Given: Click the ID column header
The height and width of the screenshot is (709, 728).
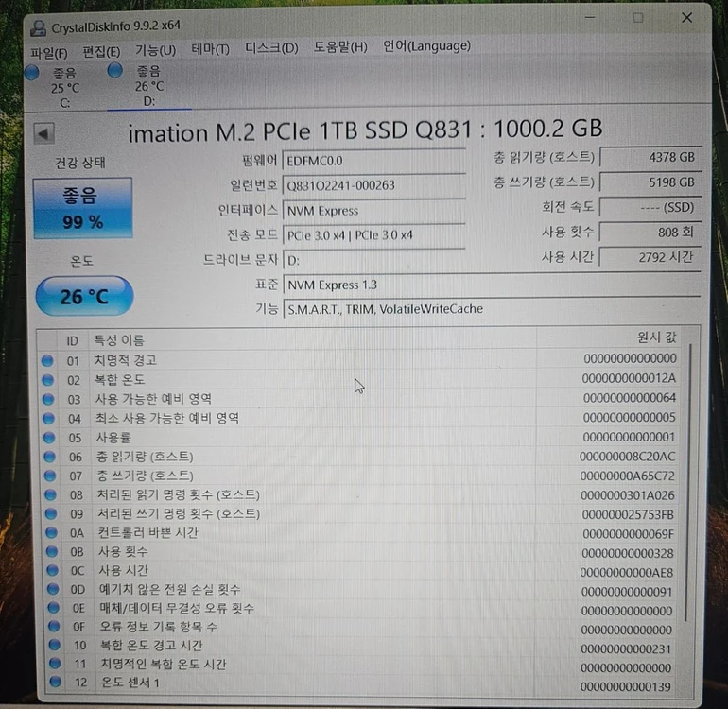Looking at the screenshot, I should coord(73,341).
